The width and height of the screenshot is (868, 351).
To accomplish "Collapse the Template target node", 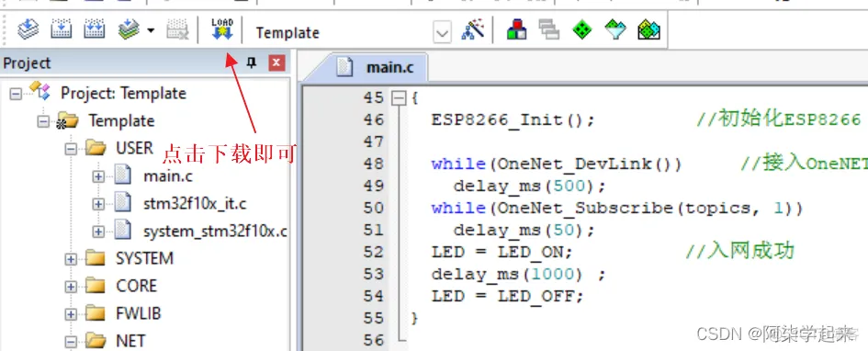I will click(43, 121).
